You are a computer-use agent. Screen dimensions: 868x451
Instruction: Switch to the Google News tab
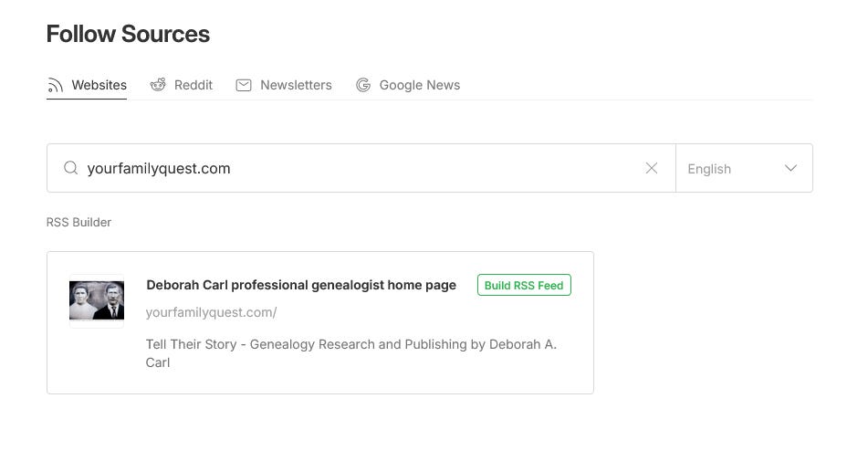(x=408, y=85)
